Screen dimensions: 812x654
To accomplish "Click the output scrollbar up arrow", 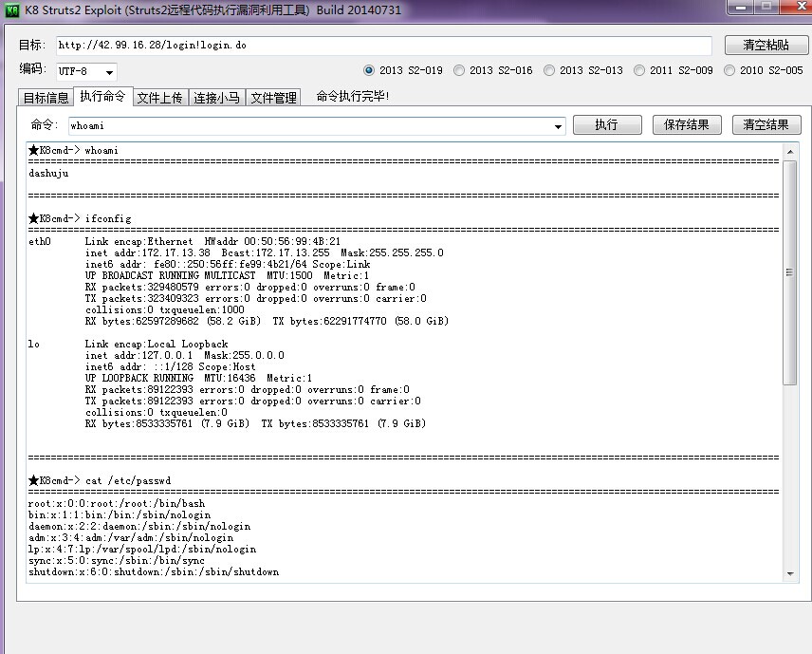I will click(x=790, y=151).
